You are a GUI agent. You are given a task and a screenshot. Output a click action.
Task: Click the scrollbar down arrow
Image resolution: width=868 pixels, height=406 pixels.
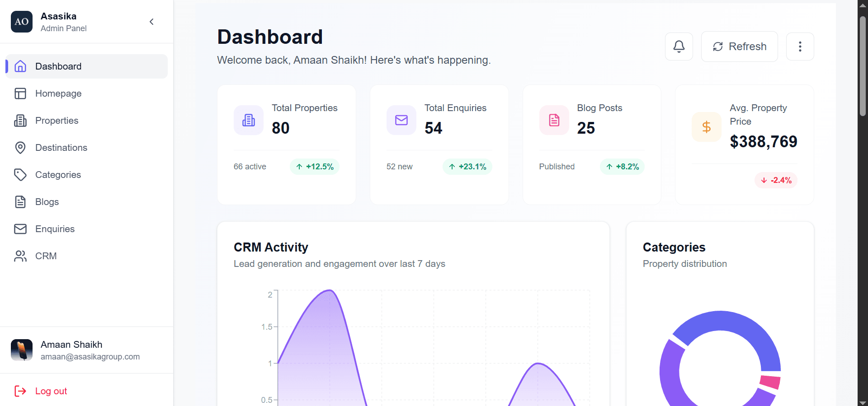863,402
